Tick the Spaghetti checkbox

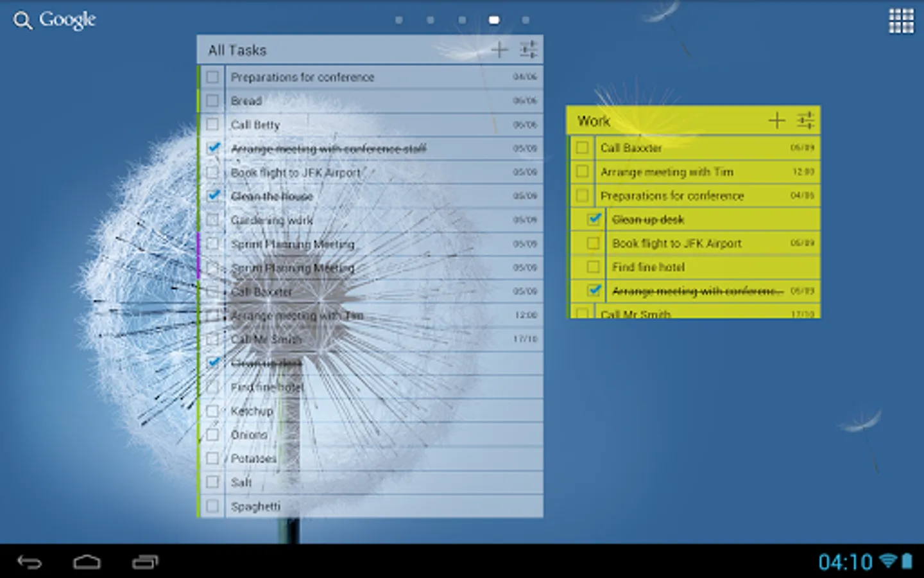[x=212, y=506]
